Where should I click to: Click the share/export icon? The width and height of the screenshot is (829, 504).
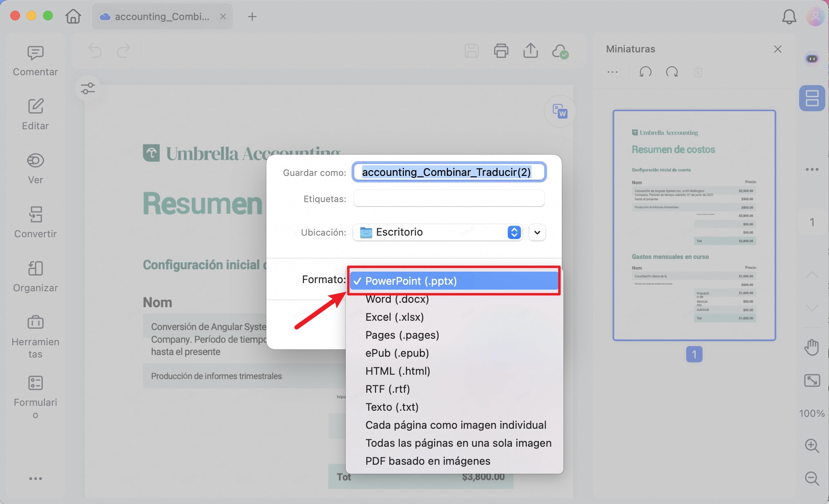click(x=530, y=51)
